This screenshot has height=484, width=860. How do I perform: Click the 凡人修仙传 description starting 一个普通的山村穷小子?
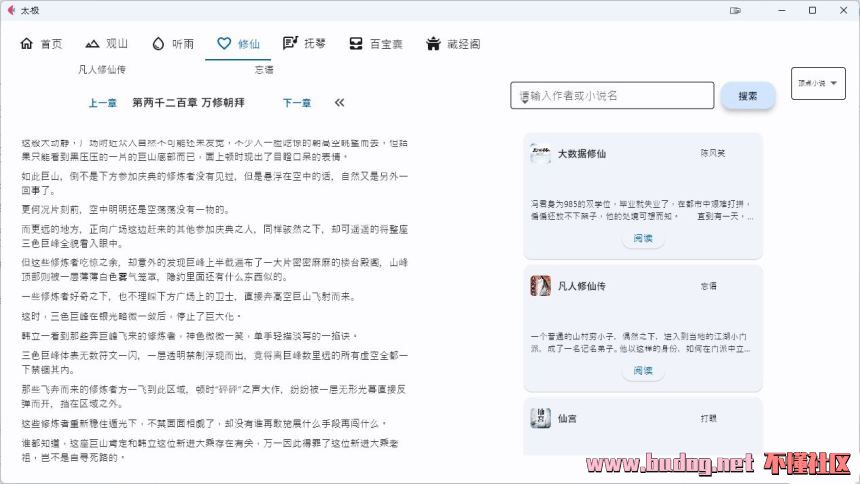[x=640, y=342]
